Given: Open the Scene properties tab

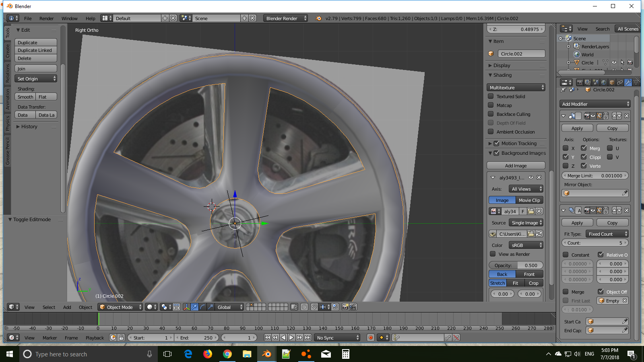Looking at the screenshot, I should (x=596, y=82).
